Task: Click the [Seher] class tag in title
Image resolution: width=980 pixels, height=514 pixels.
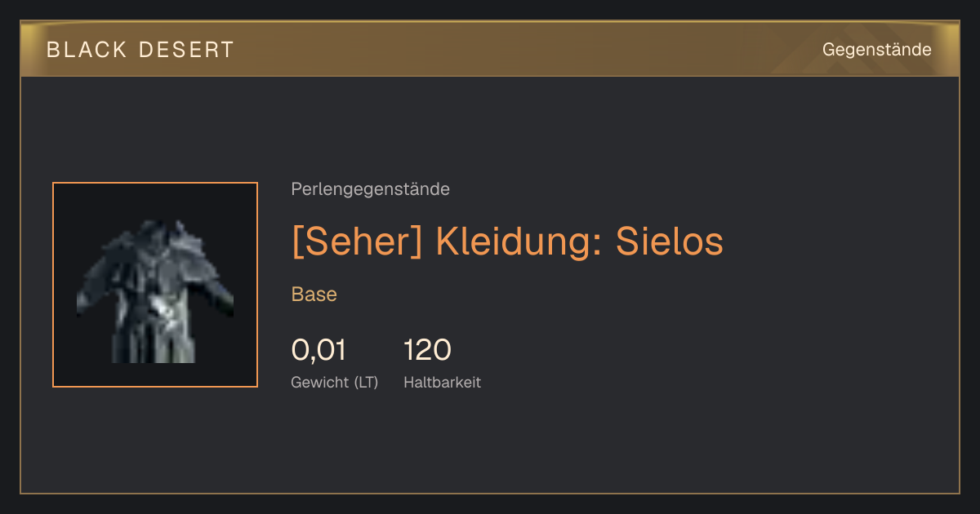Action: coord(357,241)
